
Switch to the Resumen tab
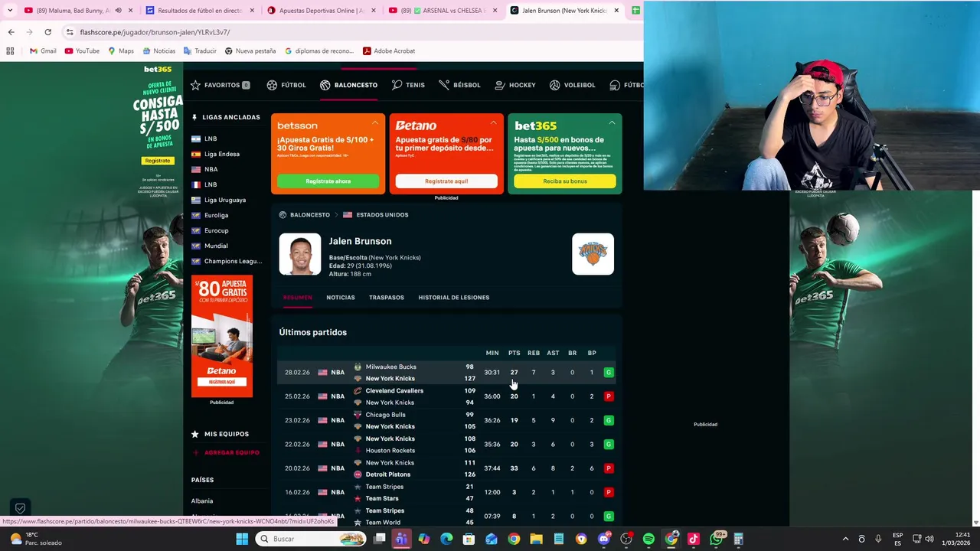[x=298, y=298]
